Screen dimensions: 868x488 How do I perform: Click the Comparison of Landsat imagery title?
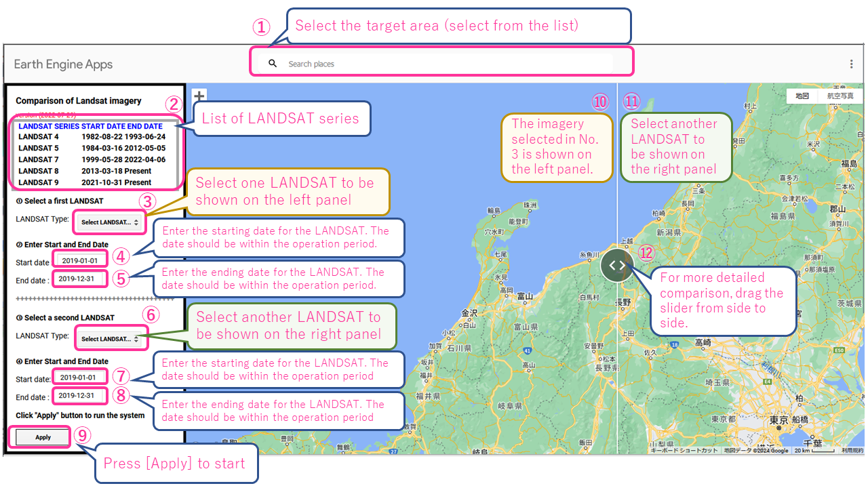point(79,100)
